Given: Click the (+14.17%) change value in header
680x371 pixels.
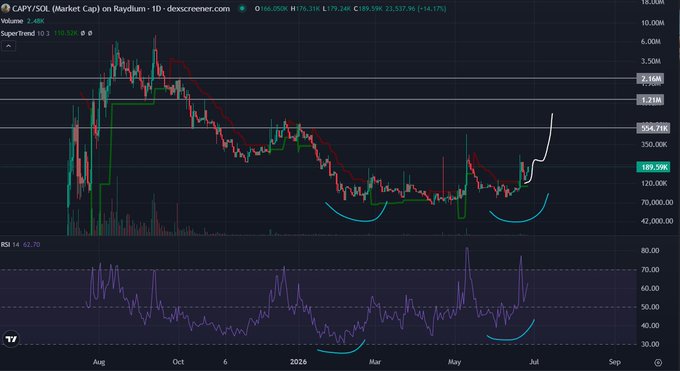Looking at the screenshot, I should (432, 9).
